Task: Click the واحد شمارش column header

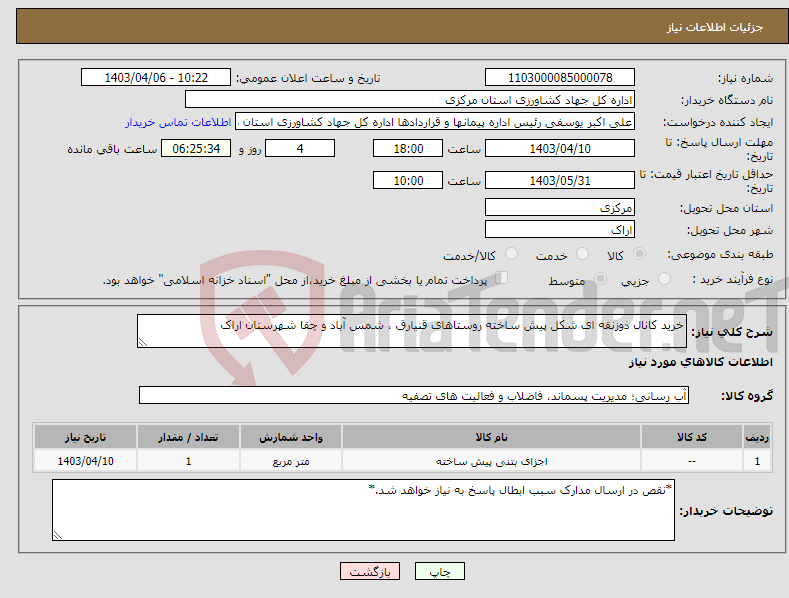Action: (x=291, y=437)
